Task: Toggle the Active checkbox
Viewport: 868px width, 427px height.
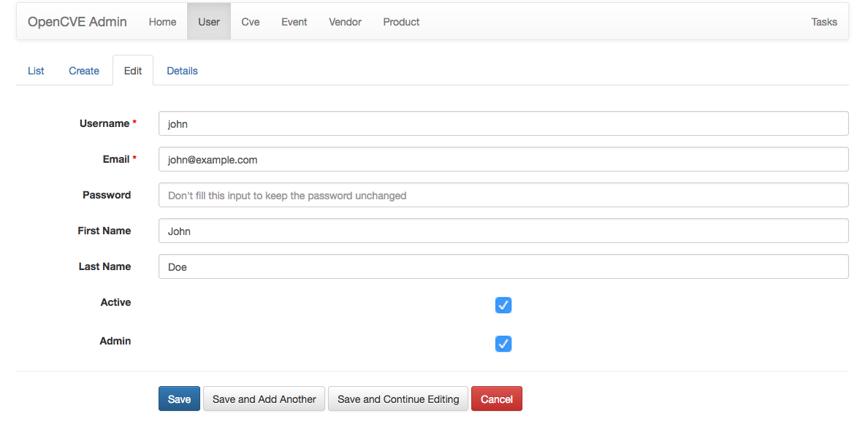Action: [503, 305]
